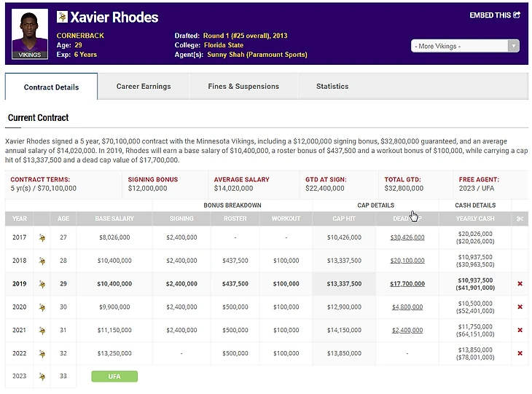The image size is (532, 394).
Task: Switch to the Career Earnings tab
Action: coord(144,87)
